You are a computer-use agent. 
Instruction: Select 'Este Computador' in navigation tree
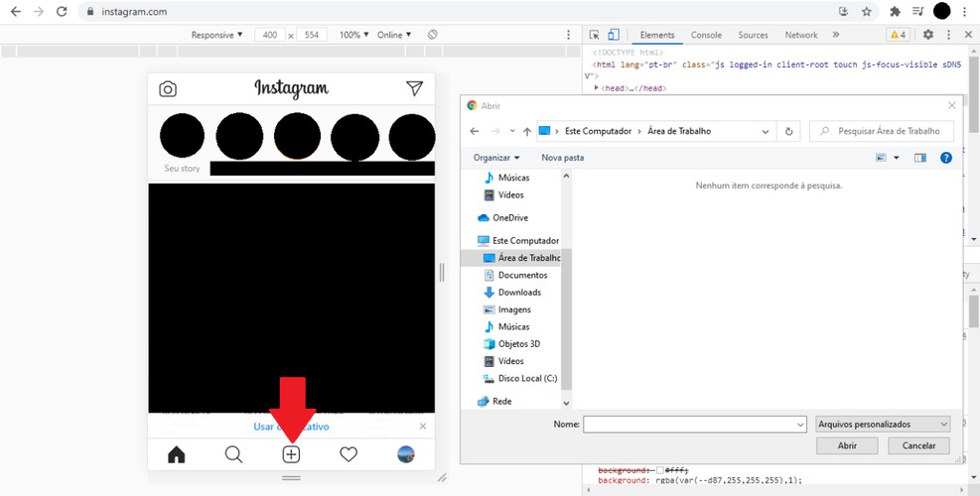click(x=518, y=240)
